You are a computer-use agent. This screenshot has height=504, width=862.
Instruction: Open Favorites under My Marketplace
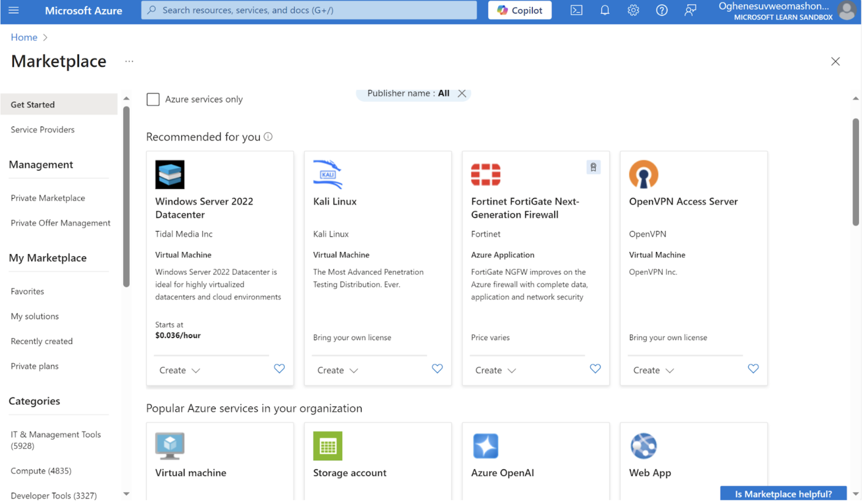click(27, 292)
